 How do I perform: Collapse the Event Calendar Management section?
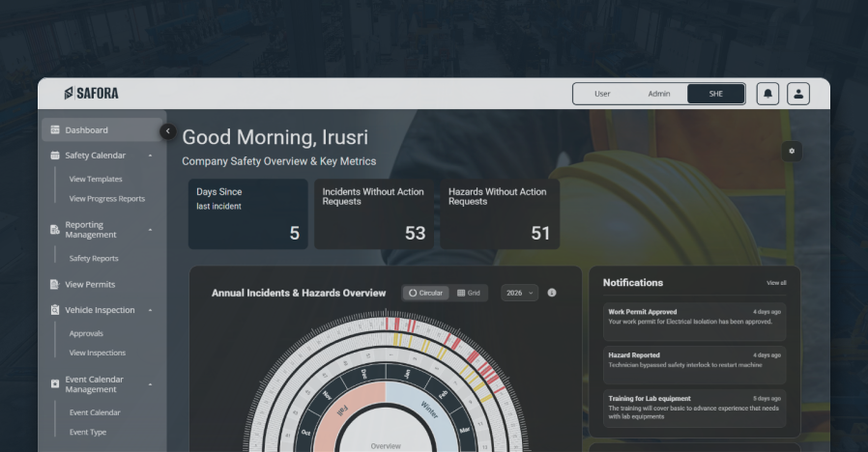coord(150,384)
